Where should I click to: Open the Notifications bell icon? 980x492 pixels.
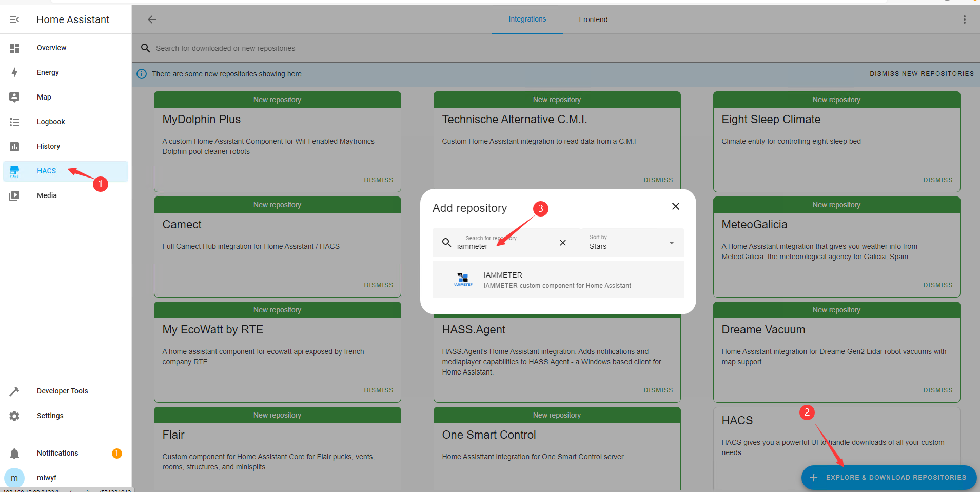tap(14, 454)
